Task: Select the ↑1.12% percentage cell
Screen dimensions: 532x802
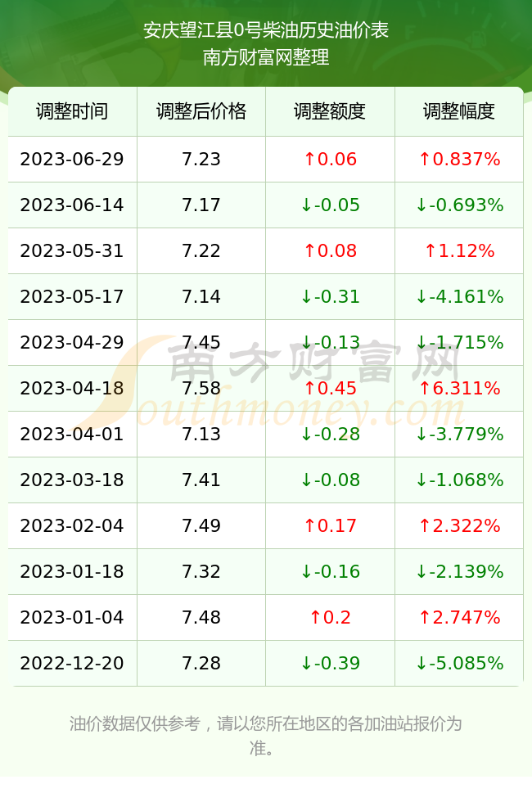Action: click(459, 250)
